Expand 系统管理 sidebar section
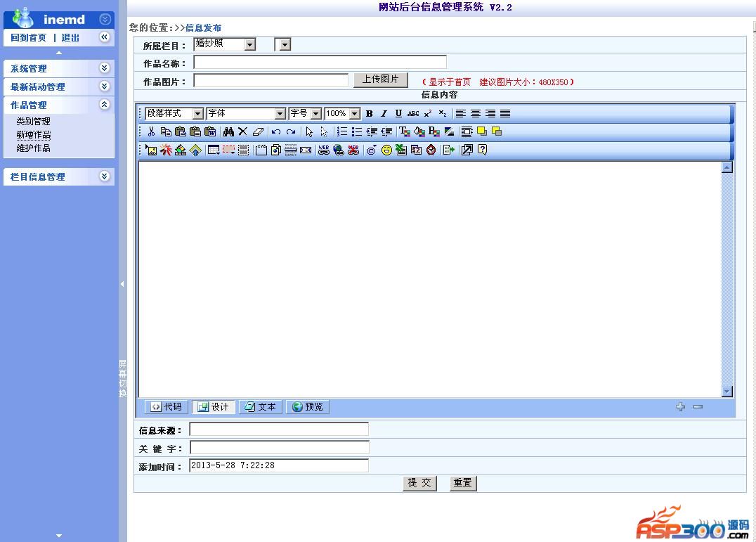Screen dimensions: 756x542 pos(59,68)
